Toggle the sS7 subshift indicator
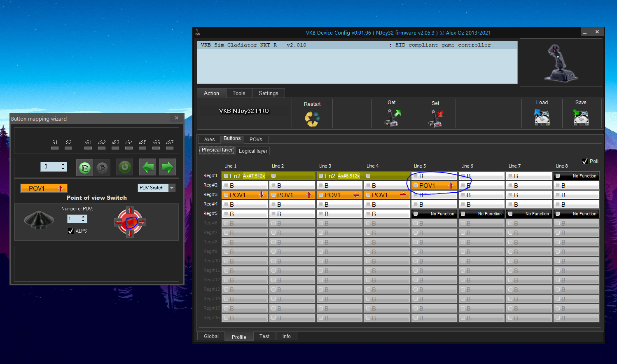Image resolution: width=617 pixels, height=364 pixels. [170, 148]
